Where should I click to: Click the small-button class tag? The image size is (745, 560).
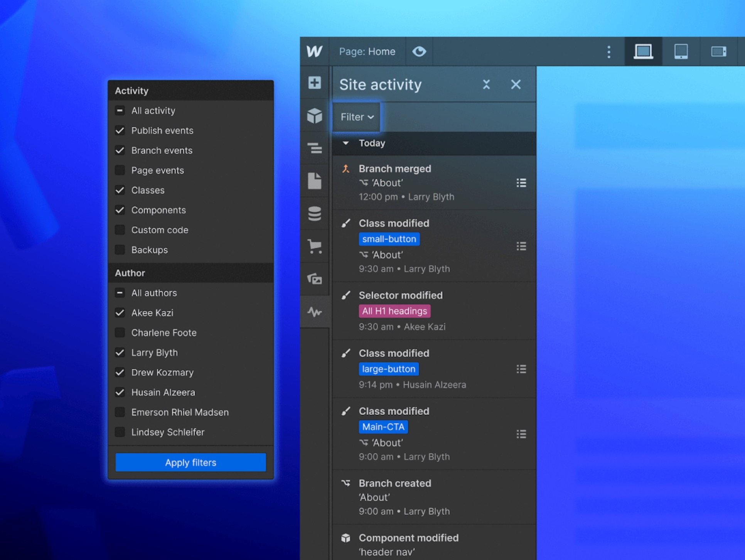click(389, 239)
